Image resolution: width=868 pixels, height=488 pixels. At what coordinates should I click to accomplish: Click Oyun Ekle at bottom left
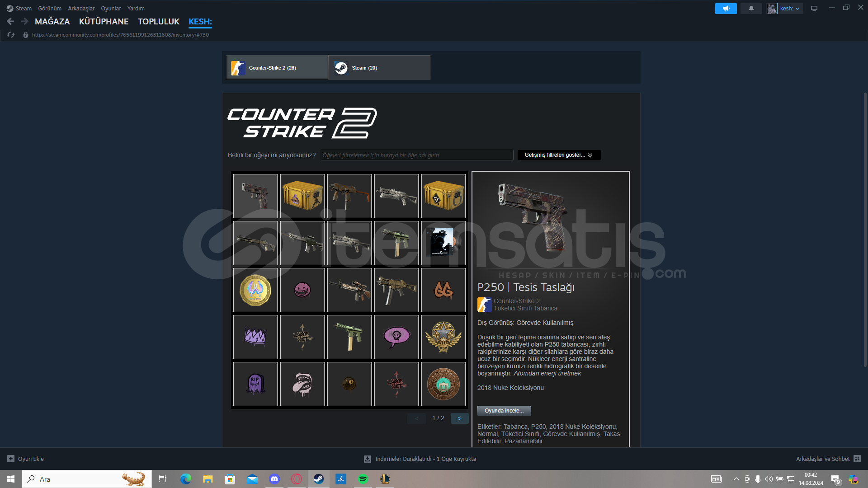tap(26, 459)
